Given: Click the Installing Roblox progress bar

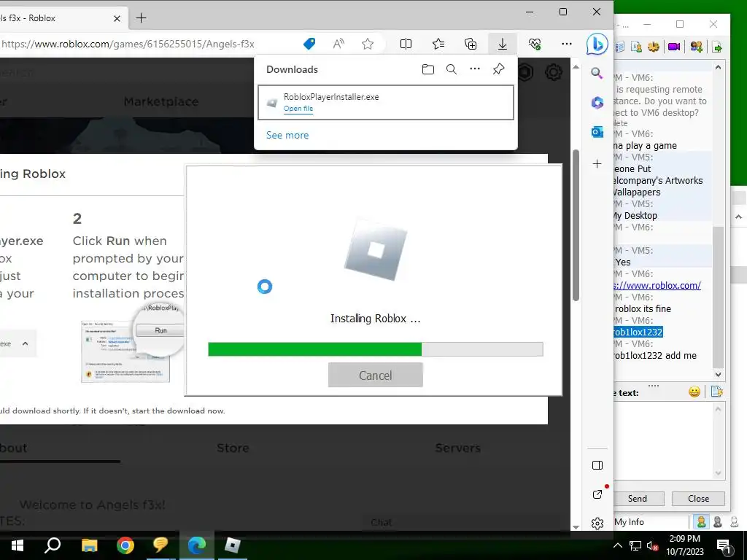Looking at the screenshot, I should pos(376,349).
